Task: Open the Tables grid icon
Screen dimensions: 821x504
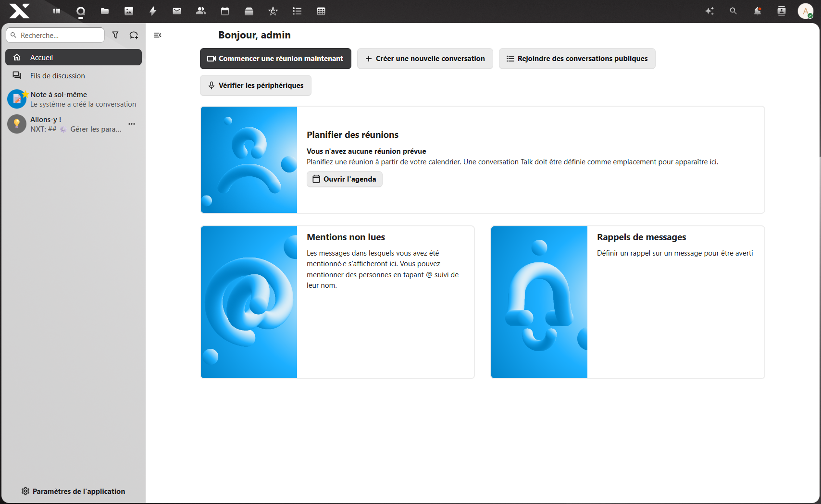Action: pos(321,11)
